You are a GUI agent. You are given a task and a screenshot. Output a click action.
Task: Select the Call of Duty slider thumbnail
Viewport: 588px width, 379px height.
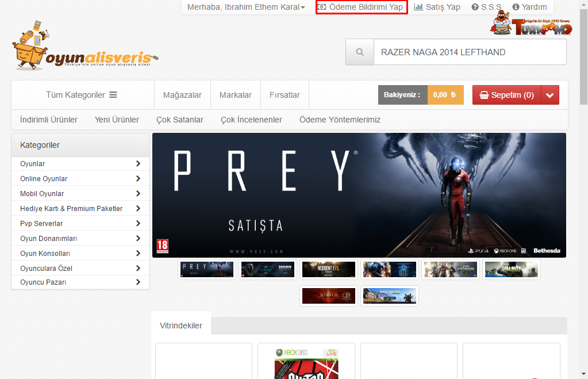(x=511, y=269)
